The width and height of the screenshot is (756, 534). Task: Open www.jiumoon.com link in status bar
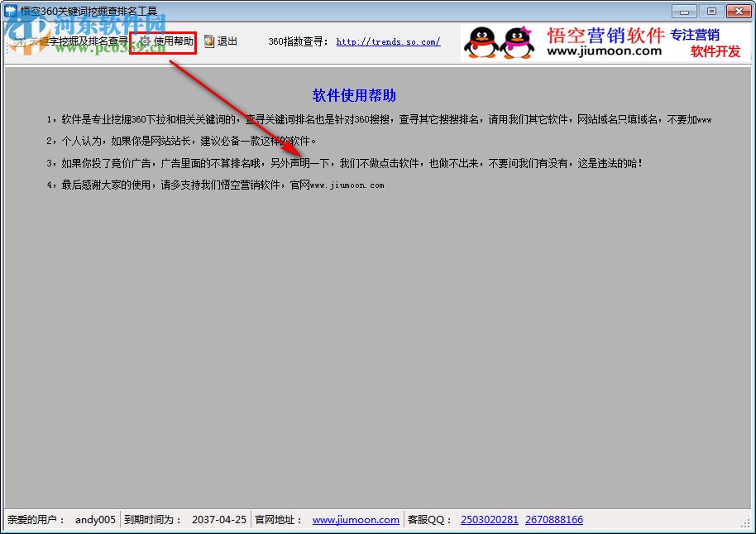pyautogui.click(x=356, y=520)
